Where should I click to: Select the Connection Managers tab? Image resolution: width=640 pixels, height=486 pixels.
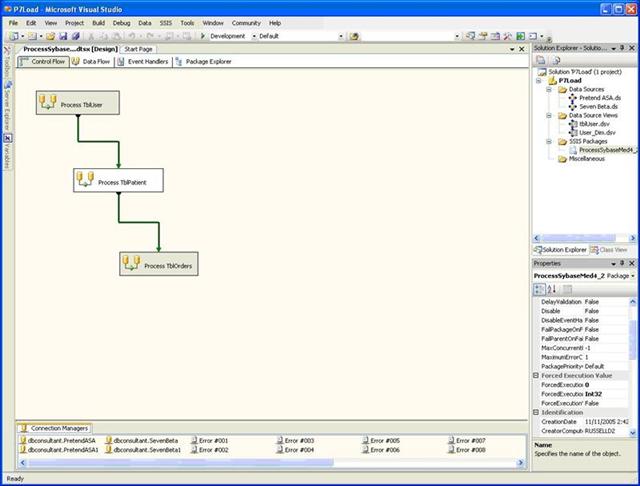[55, 428]
